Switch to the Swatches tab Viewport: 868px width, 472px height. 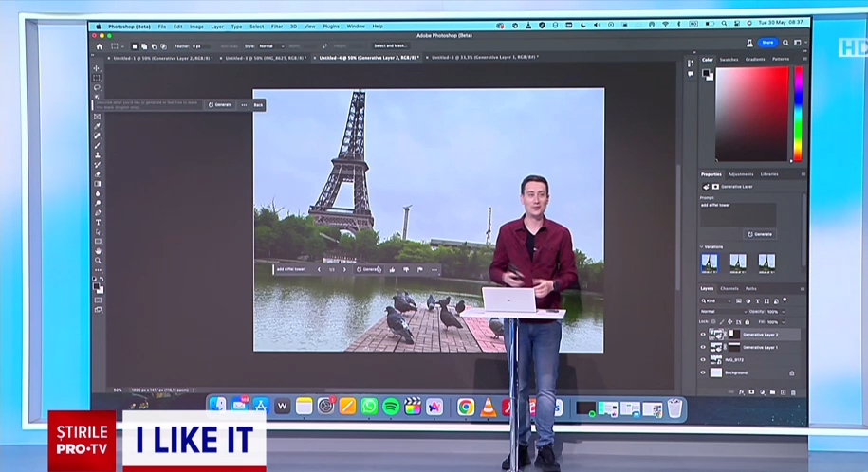click(x=729, y=59)
